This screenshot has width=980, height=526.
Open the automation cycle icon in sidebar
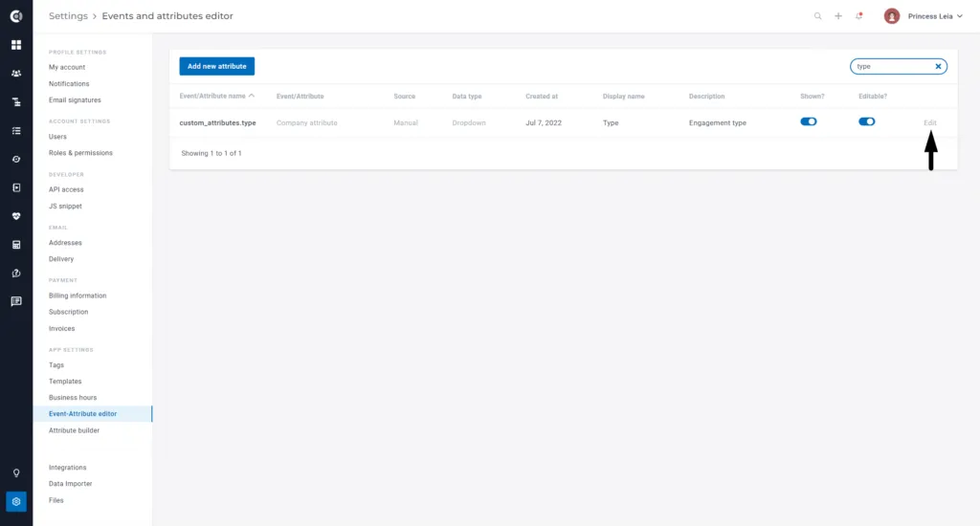tap(16, 160)
